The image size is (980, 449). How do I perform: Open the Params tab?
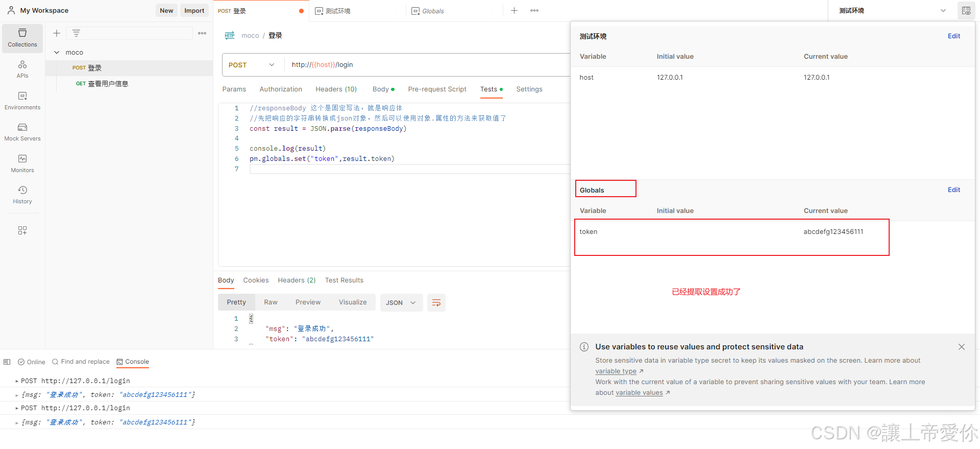click(x=234, y=89)
